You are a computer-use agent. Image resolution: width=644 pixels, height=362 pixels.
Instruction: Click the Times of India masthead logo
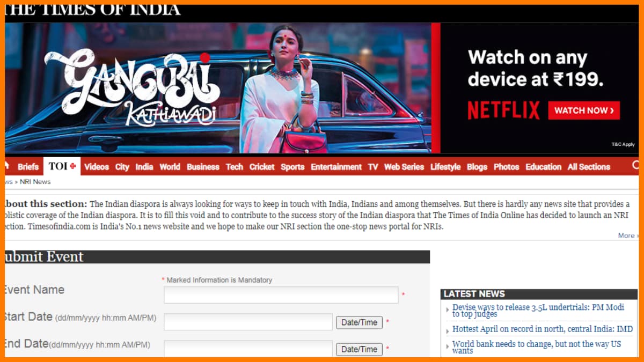pyautogui.click(x=91, y=8)
